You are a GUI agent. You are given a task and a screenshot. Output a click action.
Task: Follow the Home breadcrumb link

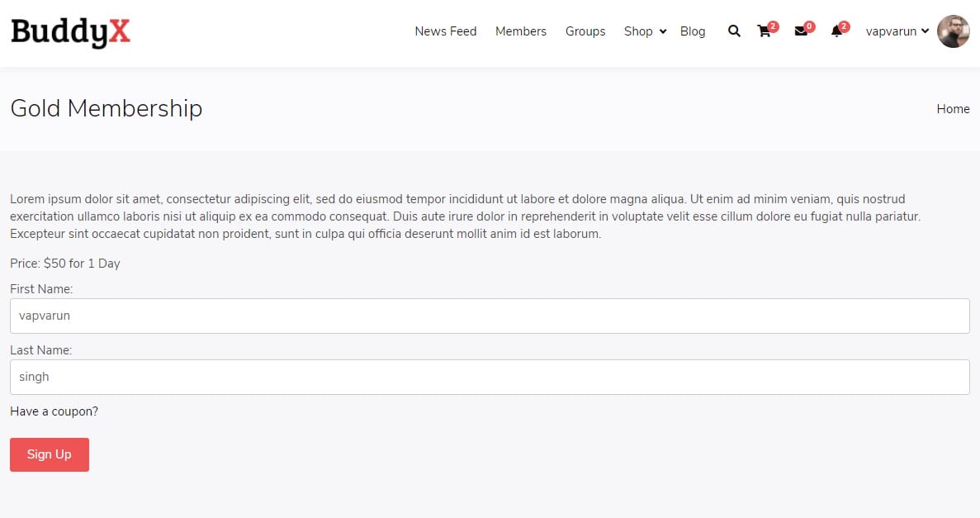(x=953, y=109)
